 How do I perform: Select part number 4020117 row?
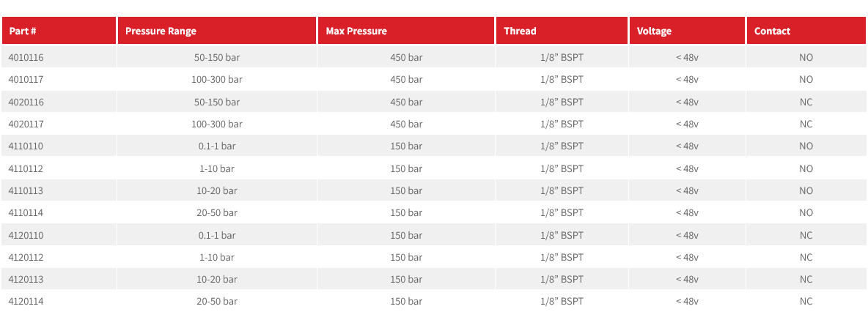pos(434,124)
